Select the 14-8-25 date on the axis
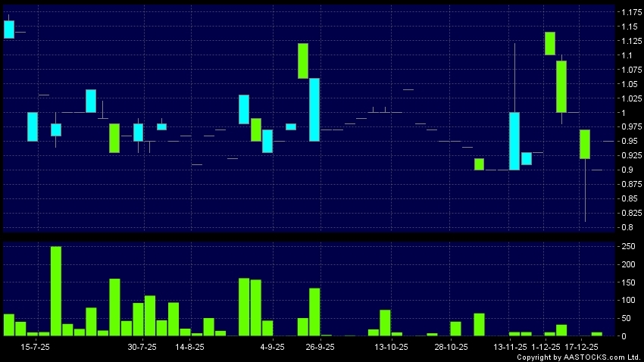Viewport: 644px width, 362px height. point(189,347)
